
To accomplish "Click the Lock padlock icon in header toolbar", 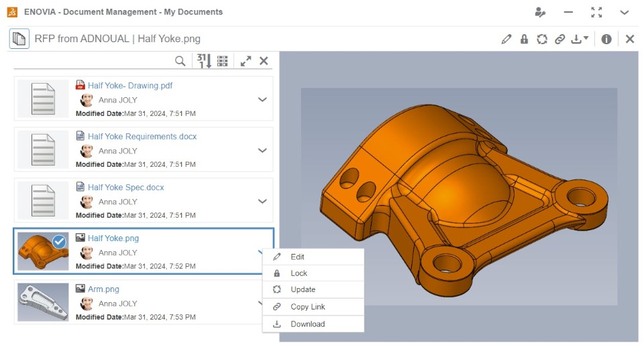I will coord(524,39).
